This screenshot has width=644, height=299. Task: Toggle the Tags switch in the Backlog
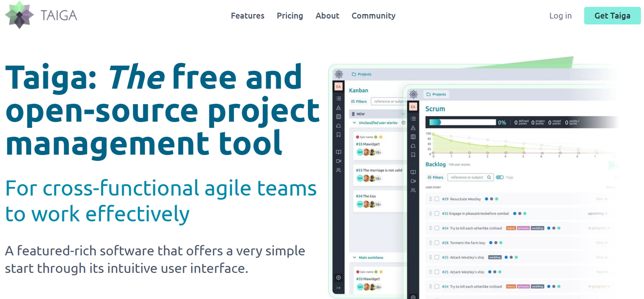(x=500, y=177)
